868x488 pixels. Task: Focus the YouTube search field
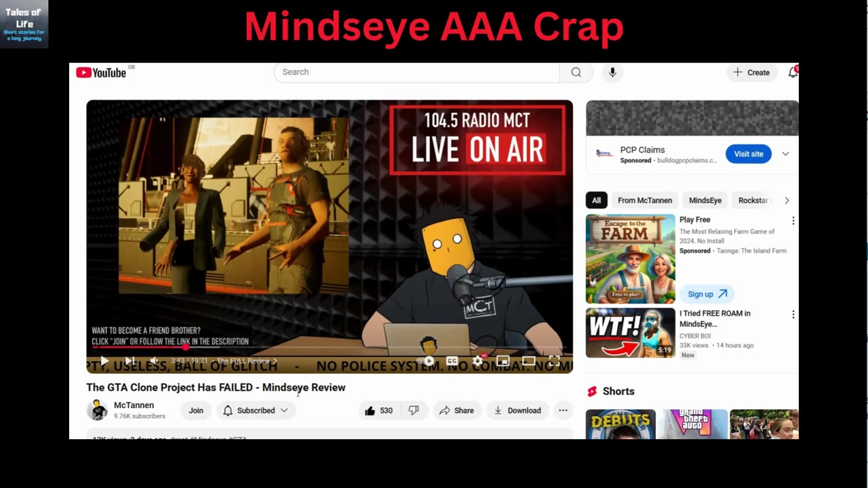[416, 73]
